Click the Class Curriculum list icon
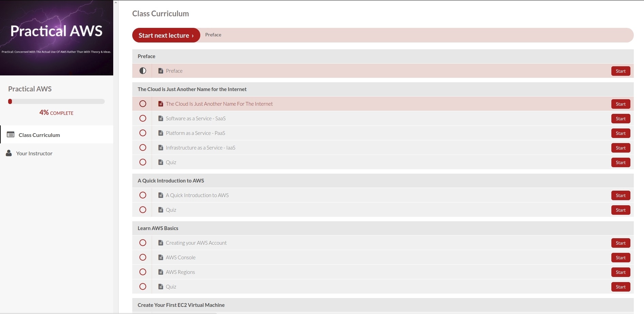644x314 pixels. [x=11, y=135]
